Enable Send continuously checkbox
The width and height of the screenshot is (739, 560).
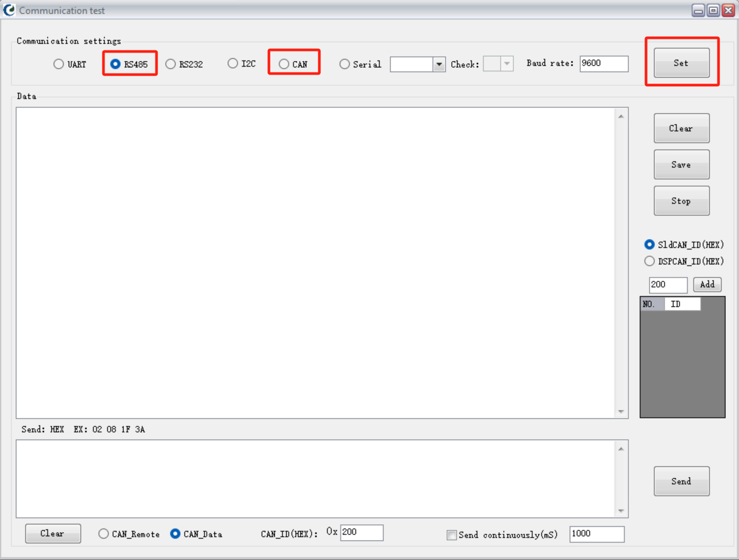click(x=452, y=535)
